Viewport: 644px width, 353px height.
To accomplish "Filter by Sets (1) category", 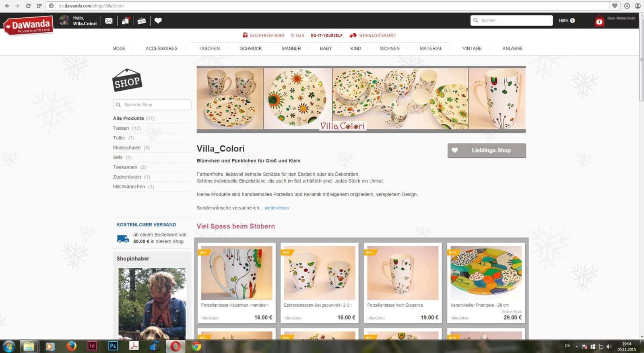I will pos(122,157).
